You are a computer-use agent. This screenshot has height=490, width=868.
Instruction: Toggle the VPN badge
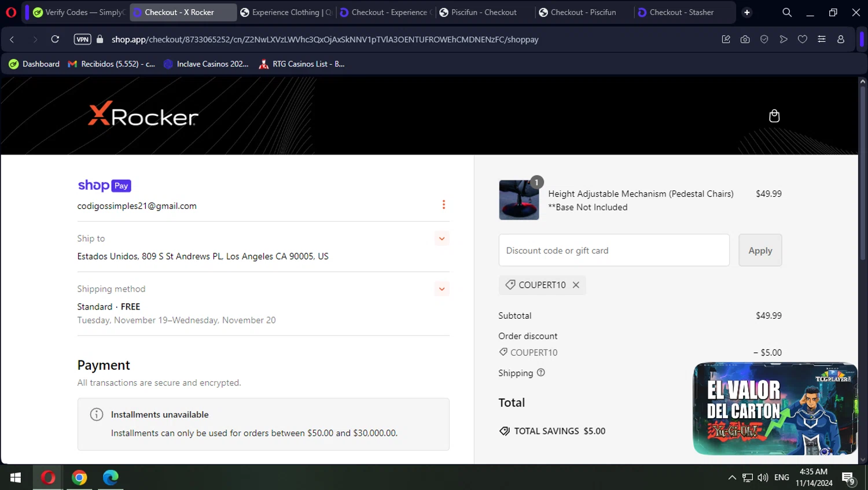click(83, 39)
